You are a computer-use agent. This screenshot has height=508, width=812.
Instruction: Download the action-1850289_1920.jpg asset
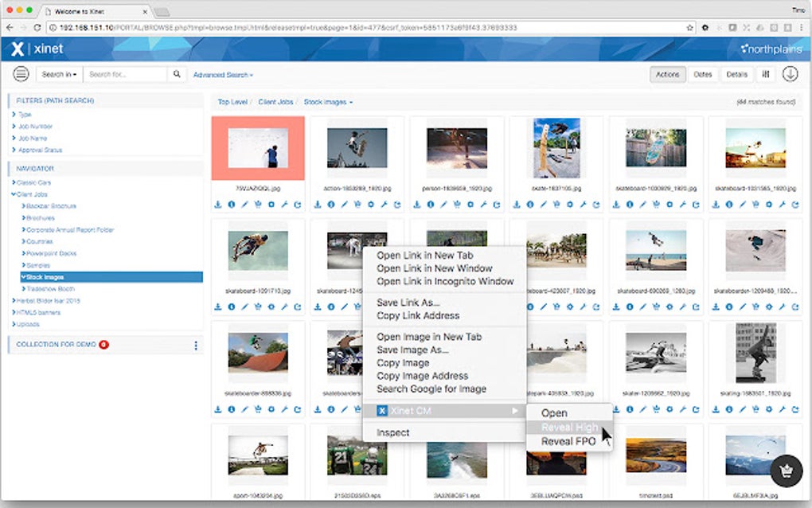(x=318, y=205)
